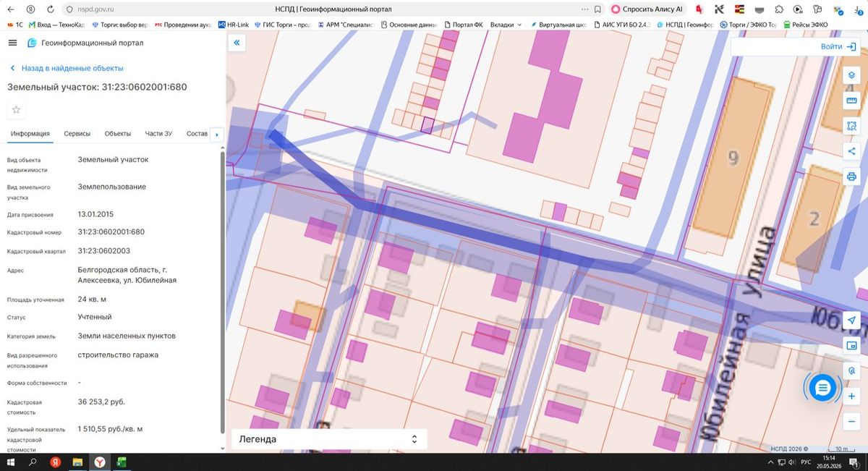Click the nspd.gov.ru address field

(96, 9)
